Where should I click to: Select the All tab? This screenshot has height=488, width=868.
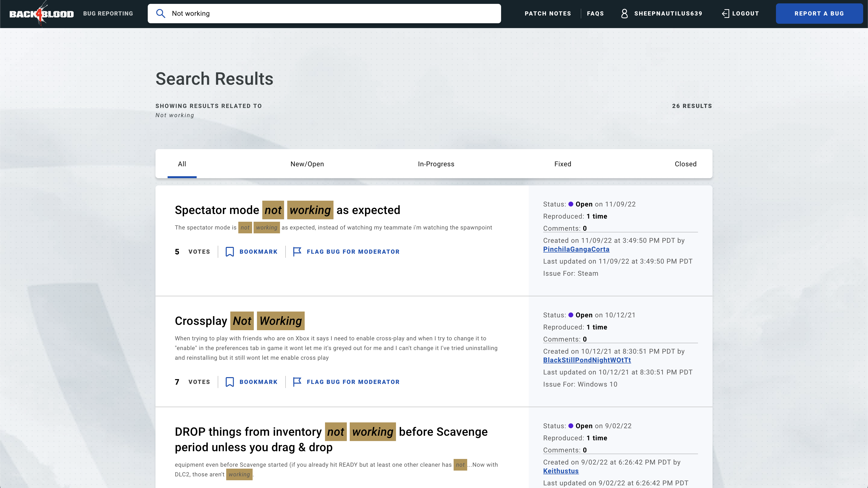(x=182, y=164)
